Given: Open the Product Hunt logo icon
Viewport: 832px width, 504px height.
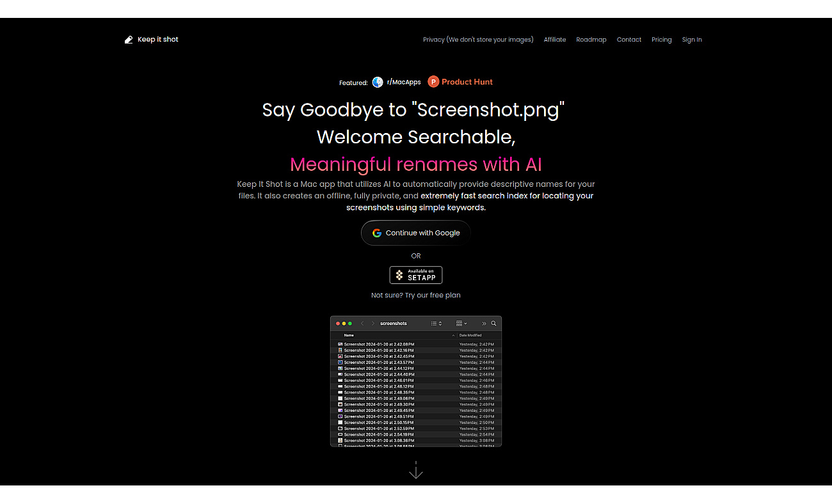Looking at the screenshot, I should (433, 82).
